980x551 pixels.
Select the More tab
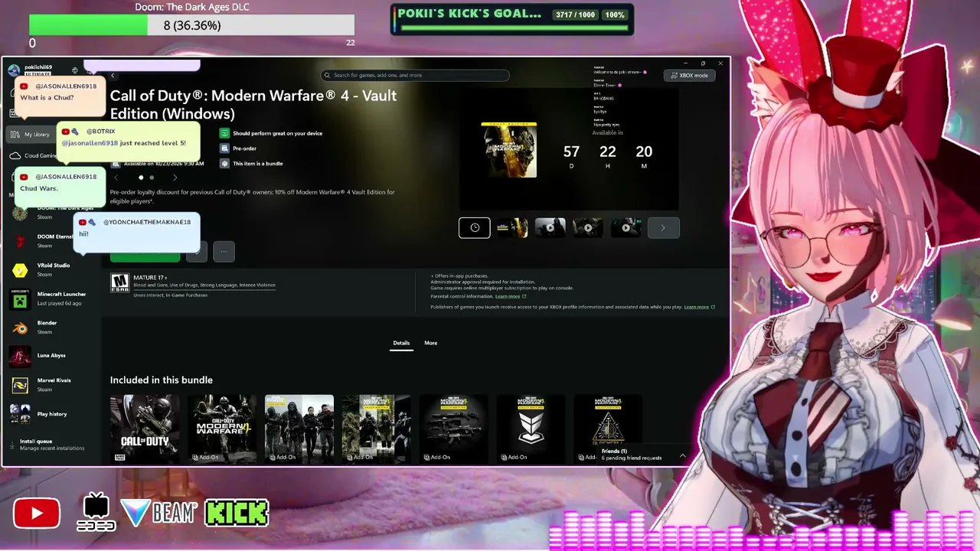431,343
